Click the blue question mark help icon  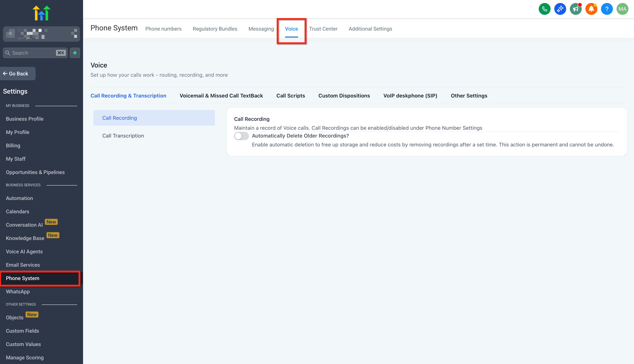pos(607,9)
